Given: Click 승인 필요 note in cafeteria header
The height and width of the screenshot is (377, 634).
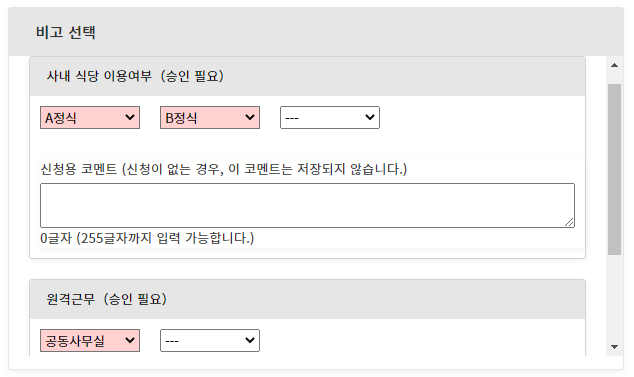Looking at the screenshot, I should [192, 76].
